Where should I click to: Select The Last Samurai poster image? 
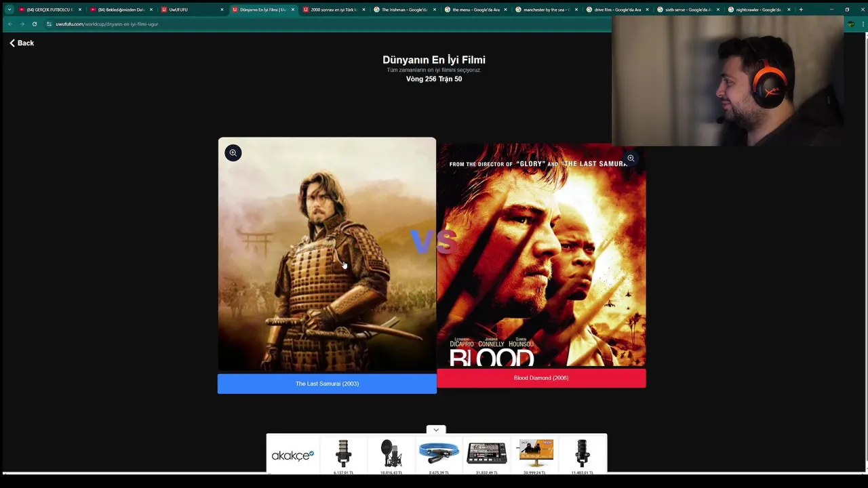[327, 254]
